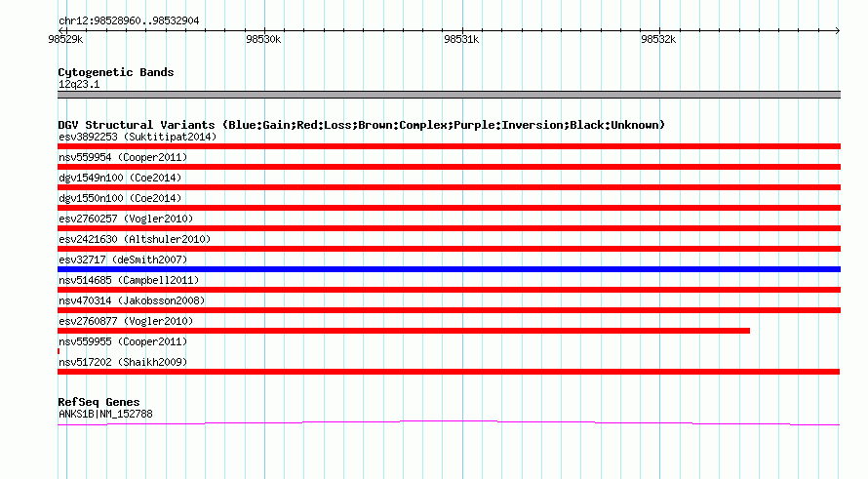
Task: Click the red bar under dgv1549n100
Action: click(x=449, y=187)
